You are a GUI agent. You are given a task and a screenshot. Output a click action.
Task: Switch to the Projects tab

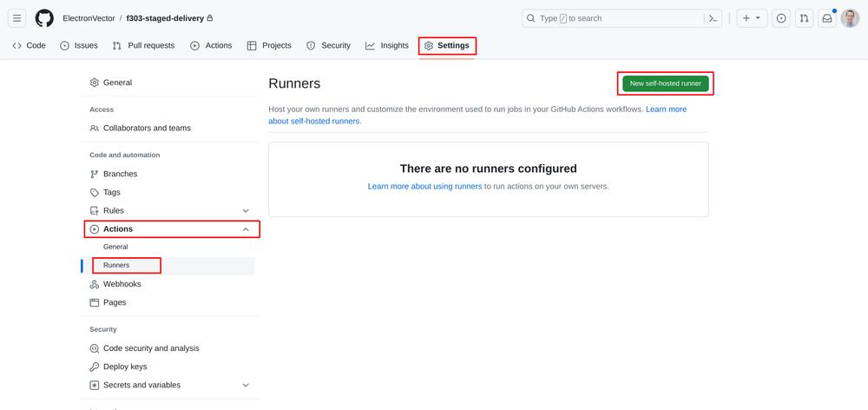[269, 45]
